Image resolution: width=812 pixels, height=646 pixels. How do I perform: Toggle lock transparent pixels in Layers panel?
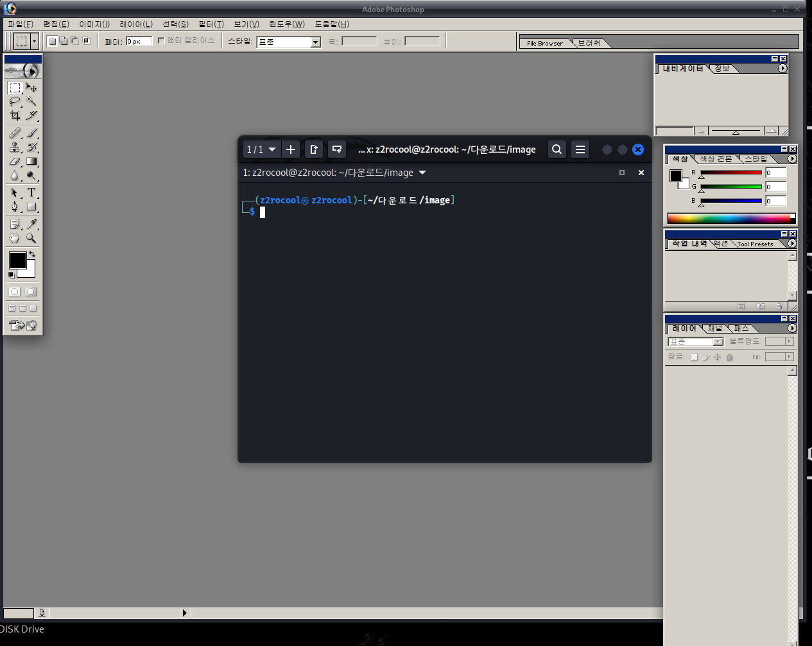tap(694, 357)
